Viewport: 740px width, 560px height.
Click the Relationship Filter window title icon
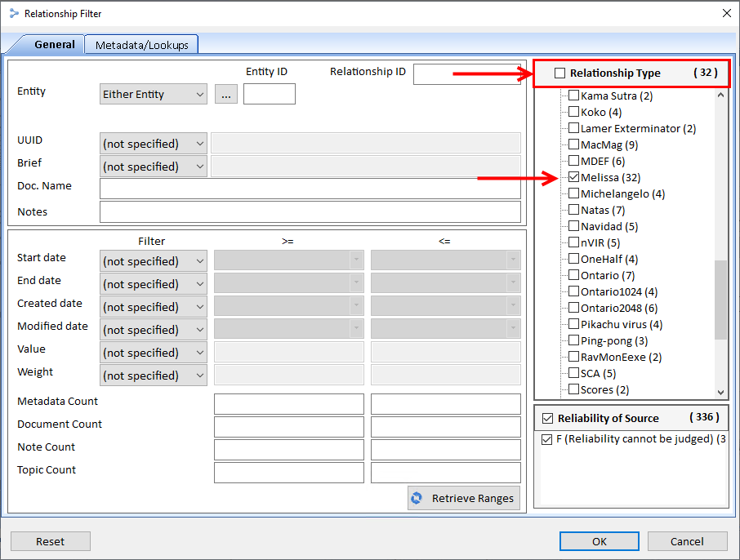pos(12,13)
